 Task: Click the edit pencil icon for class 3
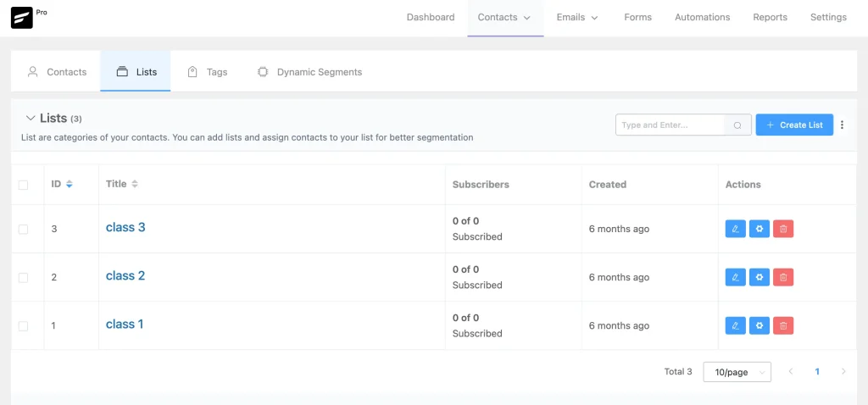click(735, 229)
